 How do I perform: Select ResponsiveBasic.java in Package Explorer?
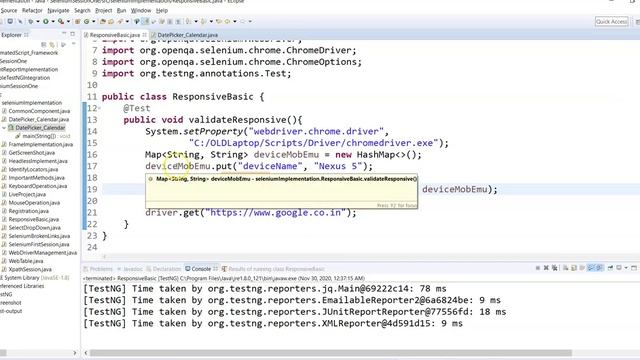click(33, 220)
